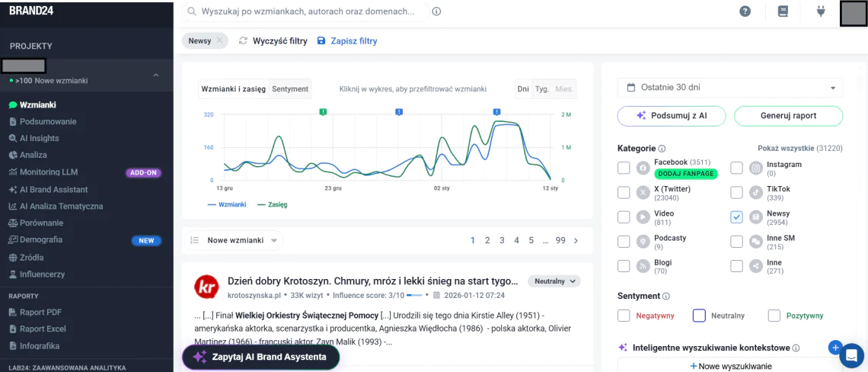Switch to the Sentyment chart tab

[290, 89]
